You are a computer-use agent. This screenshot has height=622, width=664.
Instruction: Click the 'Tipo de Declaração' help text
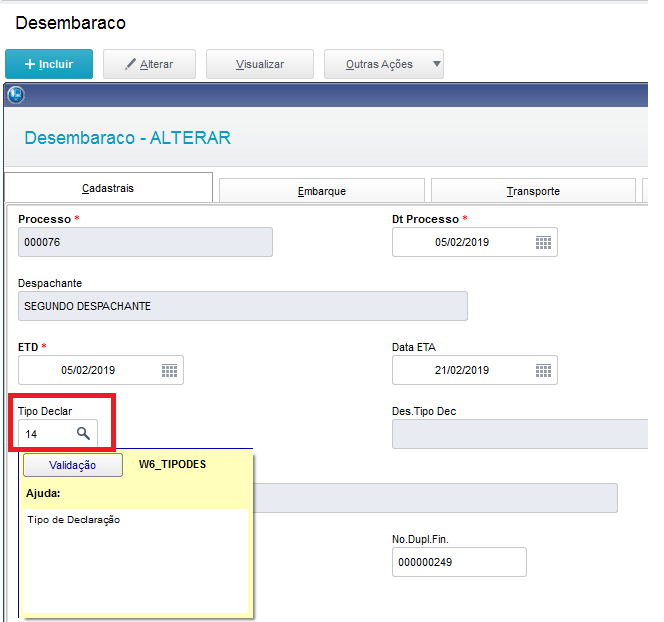click(74, 520)
